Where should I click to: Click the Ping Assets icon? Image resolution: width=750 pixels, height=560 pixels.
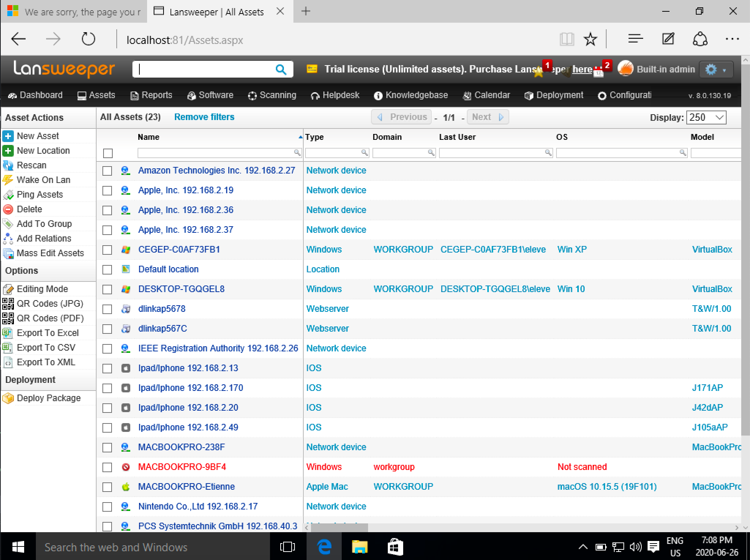(x=8, y=195)
